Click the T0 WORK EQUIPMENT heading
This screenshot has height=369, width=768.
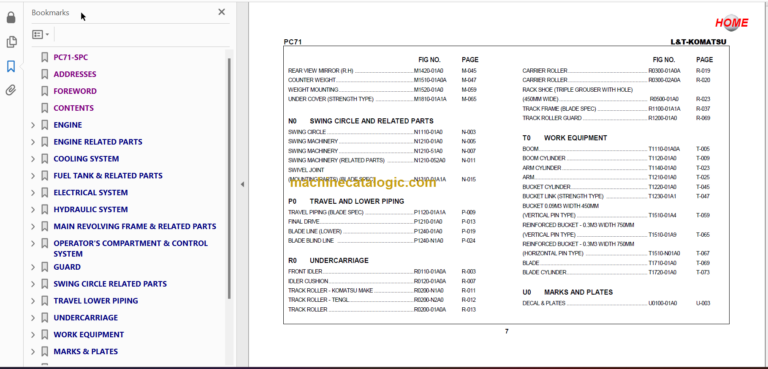click(565, 138)
